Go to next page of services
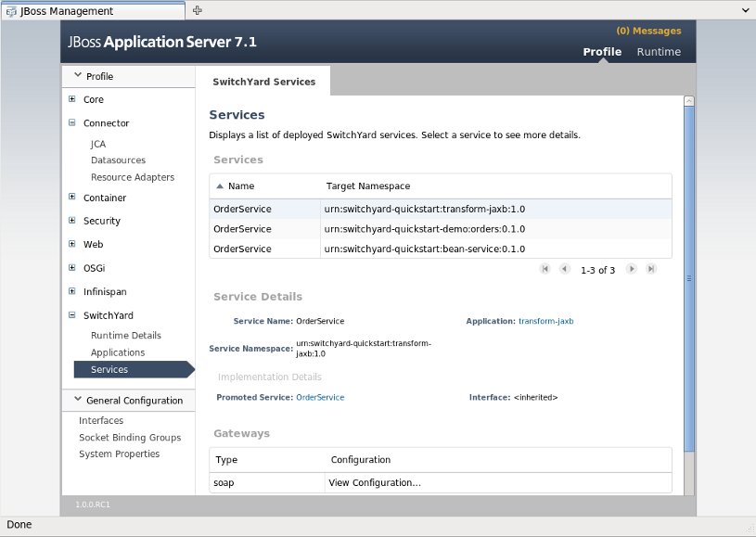 click(x=631, y=269)
